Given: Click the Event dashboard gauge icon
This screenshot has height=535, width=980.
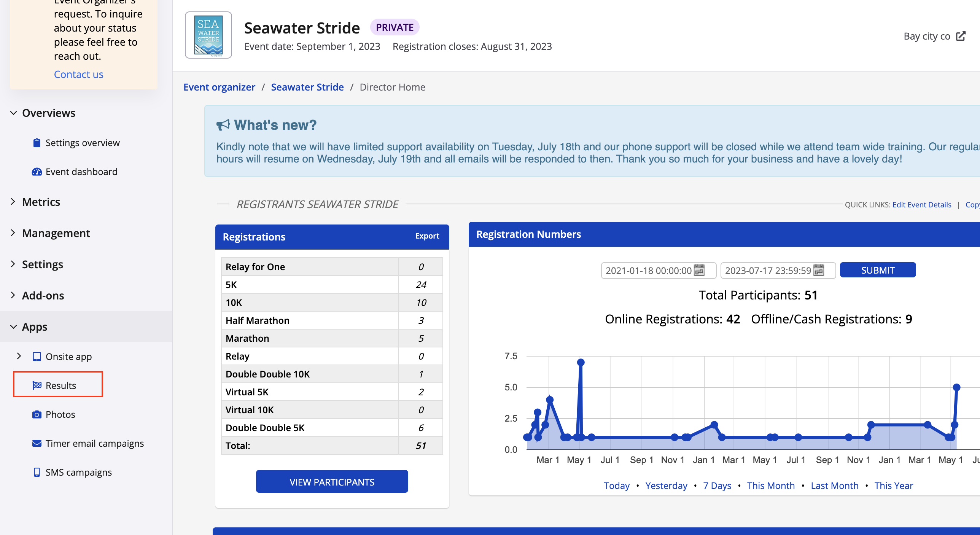Looking at the screenshot, I should pyautogui.click(x=37, y=172).
